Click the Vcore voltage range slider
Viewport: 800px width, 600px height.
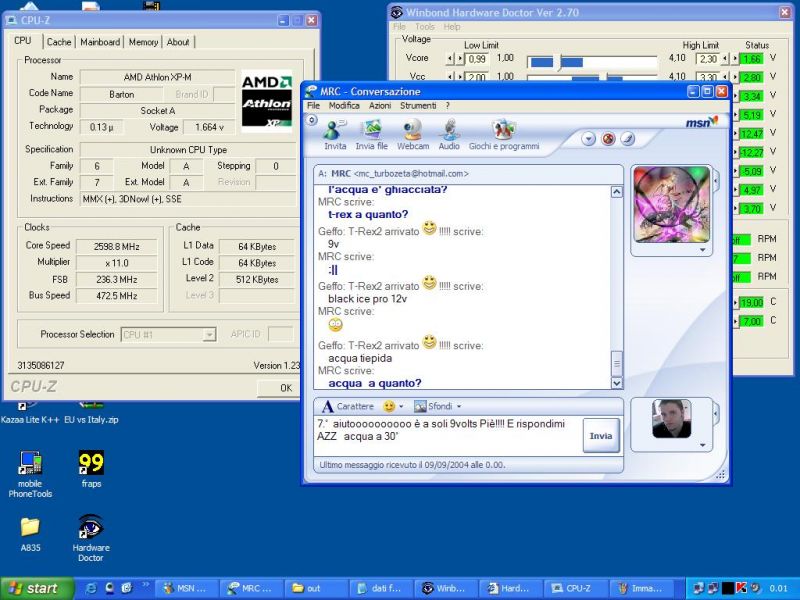pos(592,63)
